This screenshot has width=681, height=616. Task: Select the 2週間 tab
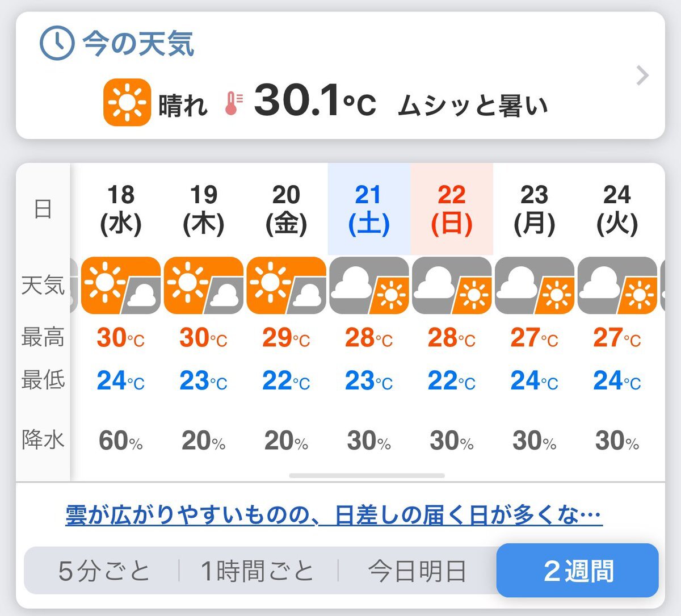click(x=578, y=571)
